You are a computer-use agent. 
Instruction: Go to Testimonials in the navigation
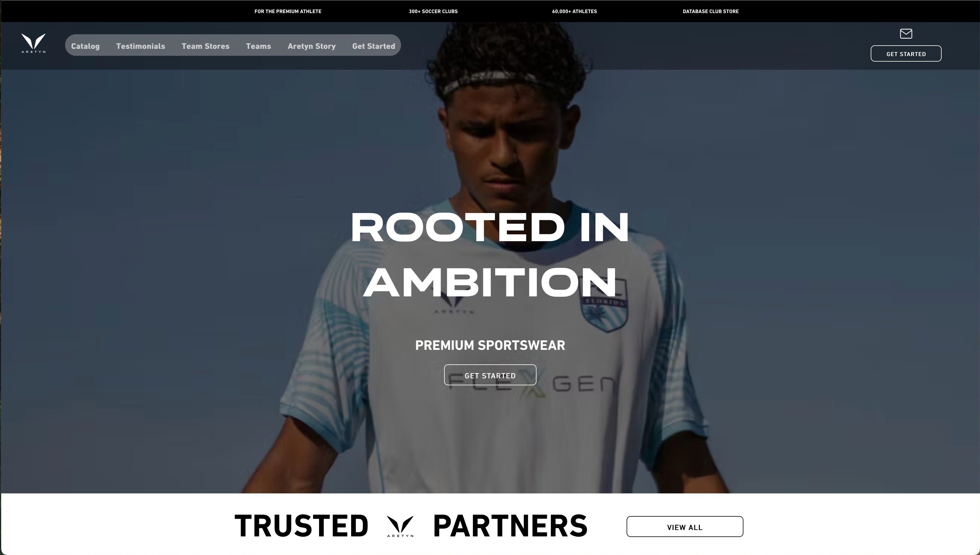141,46
